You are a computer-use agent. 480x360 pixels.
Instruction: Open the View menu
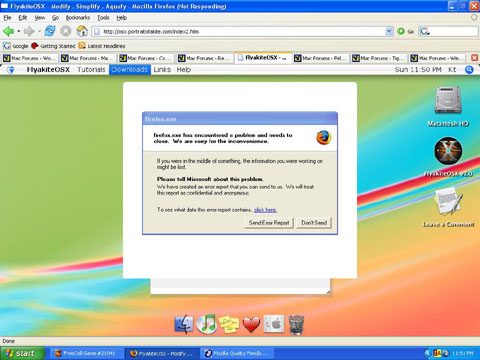40,18
